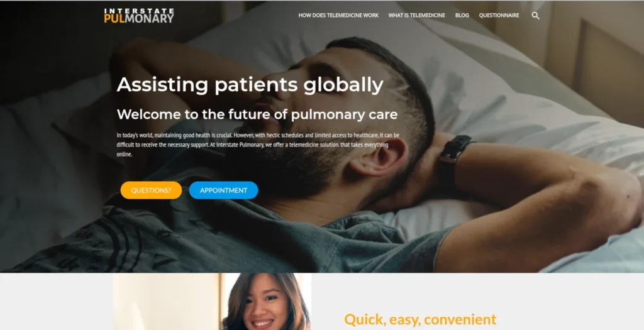The width and height of the screenshot is (644, 330).
Task: Click the word INTERSTATE in the logo
Action: click(x=139, y=11)
